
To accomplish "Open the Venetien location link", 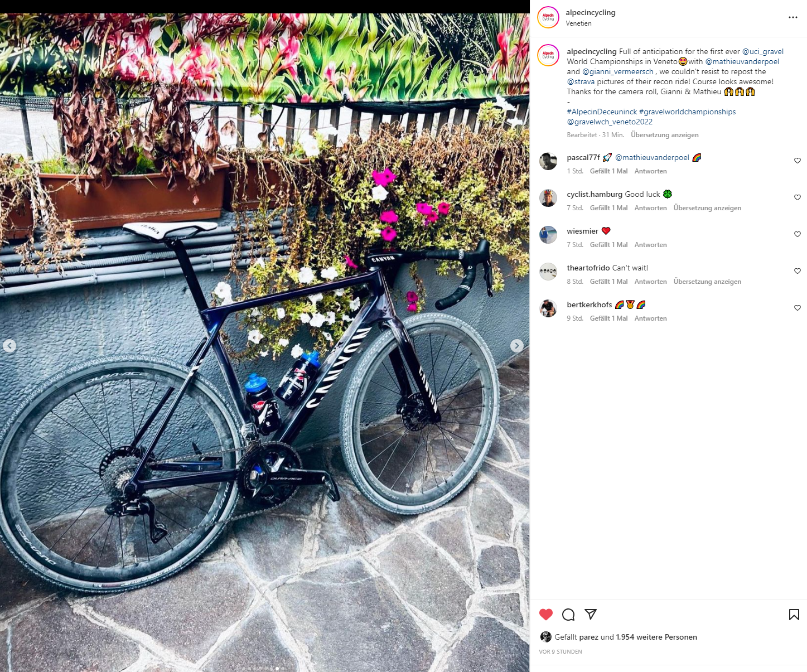I will click(578, 23).
